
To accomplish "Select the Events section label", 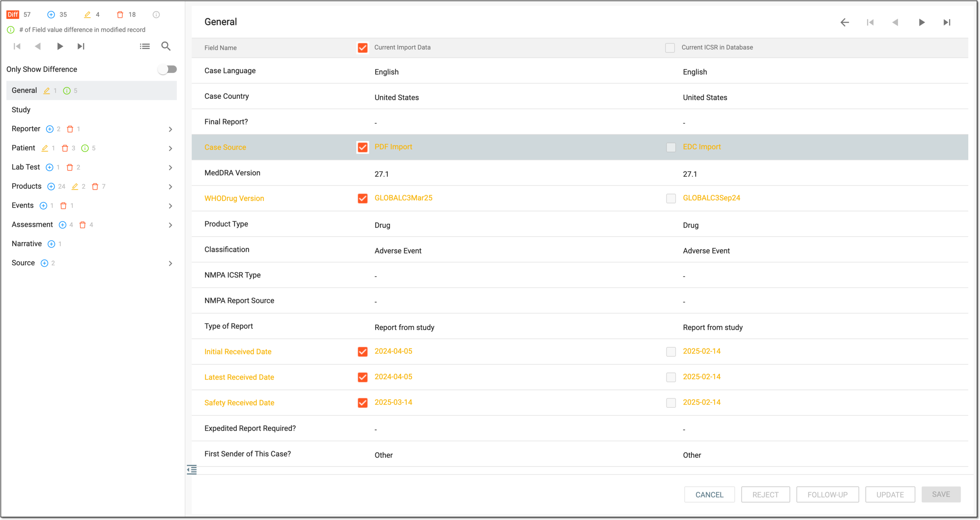I will pos(23,205).
